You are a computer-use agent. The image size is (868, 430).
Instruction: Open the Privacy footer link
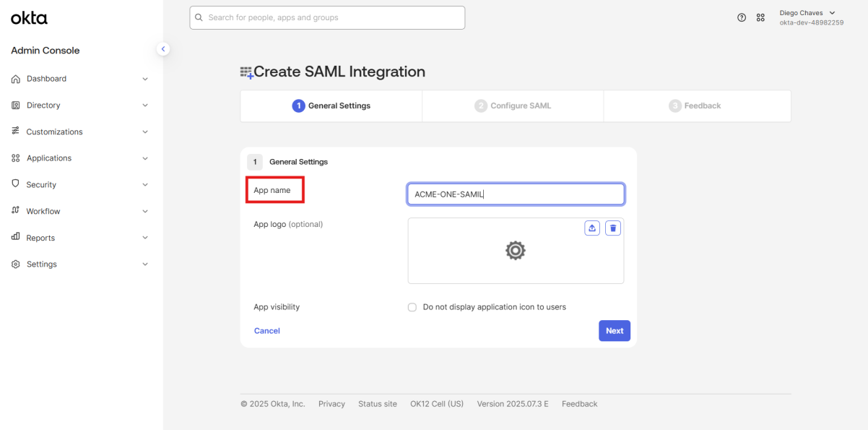(x=331, y=404)
